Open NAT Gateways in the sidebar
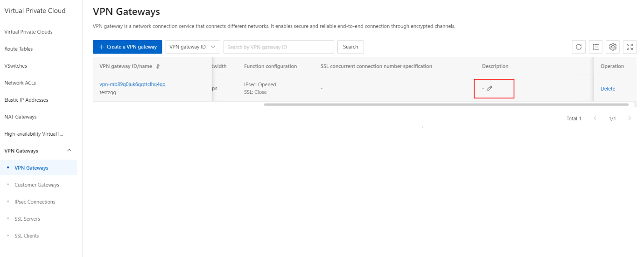This screenshot has width=644, height=257. pyautogui.click(x=21, y=117)
